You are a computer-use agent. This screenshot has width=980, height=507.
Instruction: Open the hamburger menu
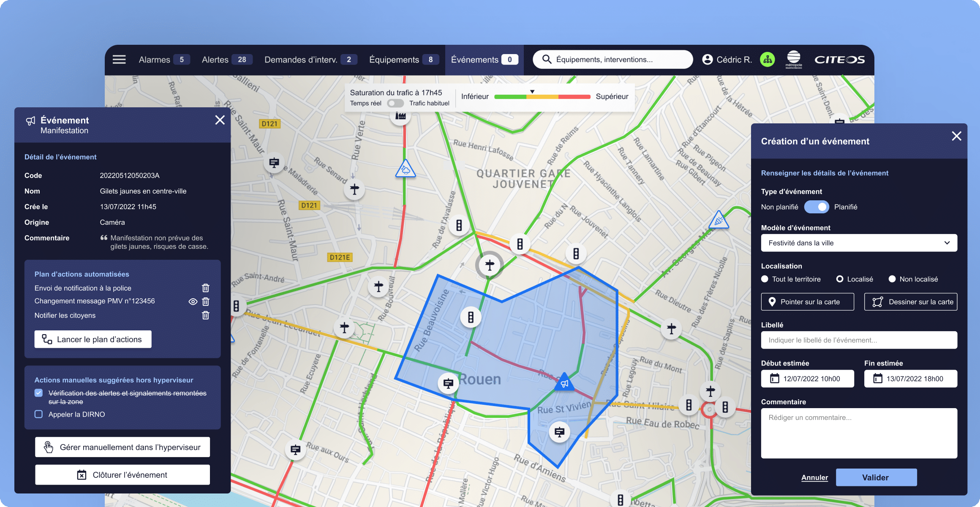tap(119, 60)
